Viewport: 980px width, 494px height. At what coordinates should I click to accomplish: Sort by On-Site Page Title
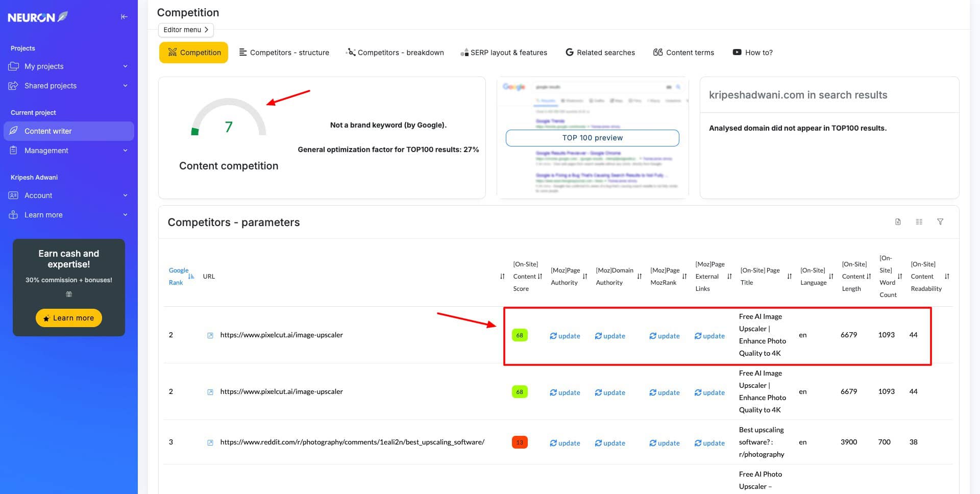(790, 277)
